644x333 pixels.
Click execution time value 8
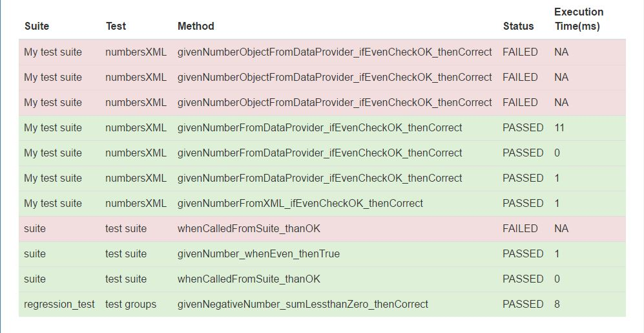point(557,304)
